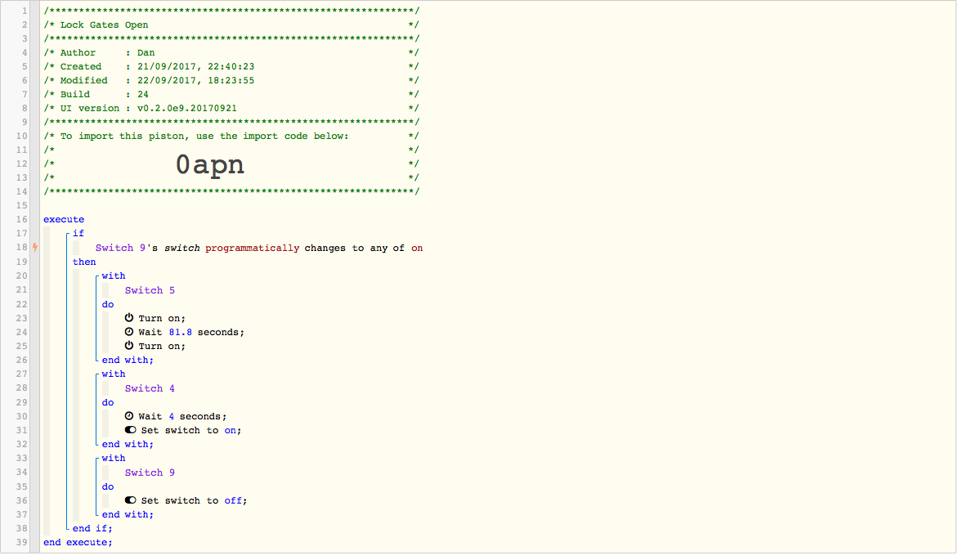The width and height of the screenshot is (963, 560).
Task: Edit the 81.8 wait value
Action: tap(181, 332)
